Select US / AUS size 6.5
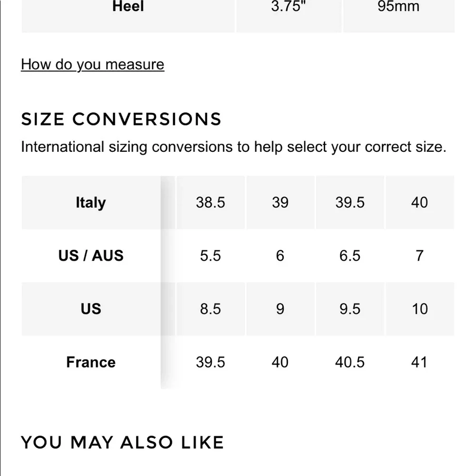Image resolution: width=476 pixels, height=476 pixels. pyautogui.click(x=350, y=256)
